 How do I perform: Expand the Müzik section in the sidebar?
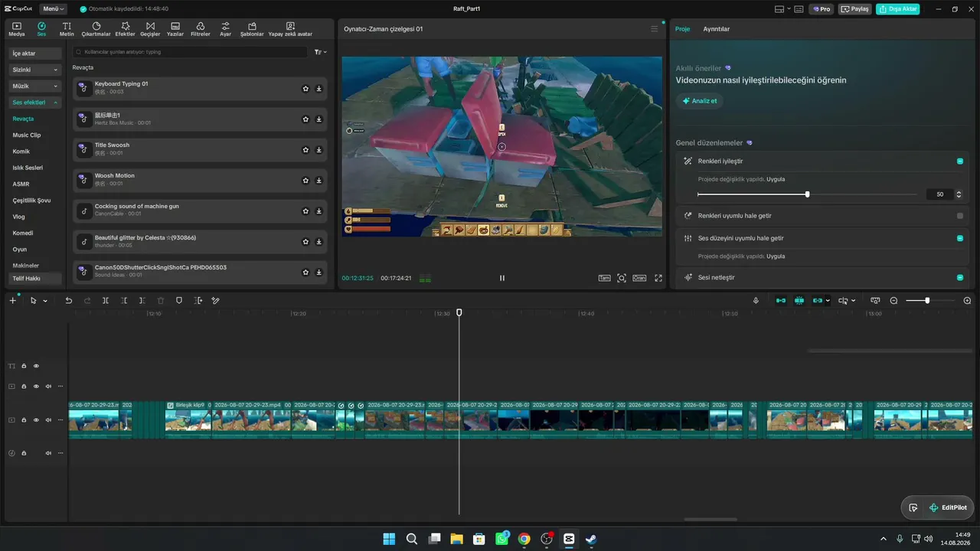click(x=35, y=86)
